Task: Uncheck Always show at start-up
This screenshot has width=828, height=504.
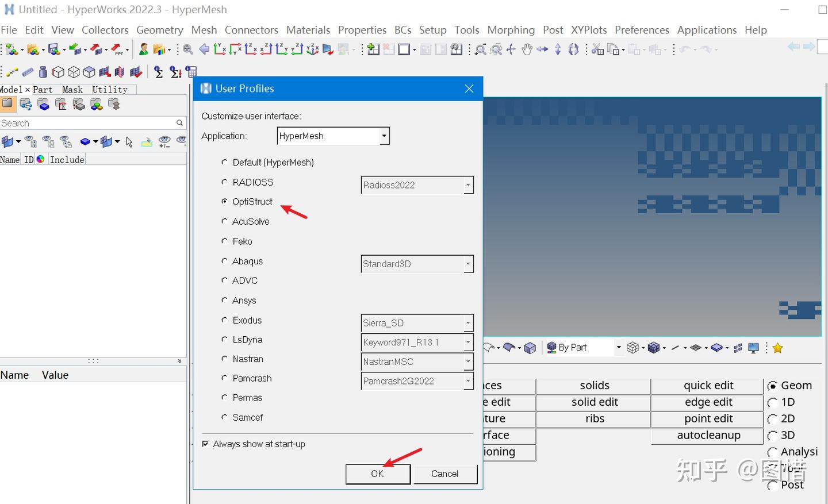Action: pos(205,444)
